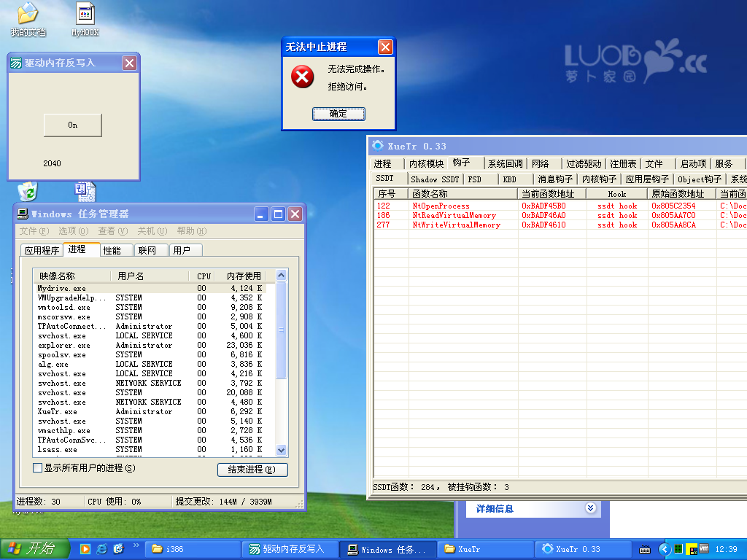
Task: Switch to Windows 任务管理器 taskbar button
Action: coord(388,549)
